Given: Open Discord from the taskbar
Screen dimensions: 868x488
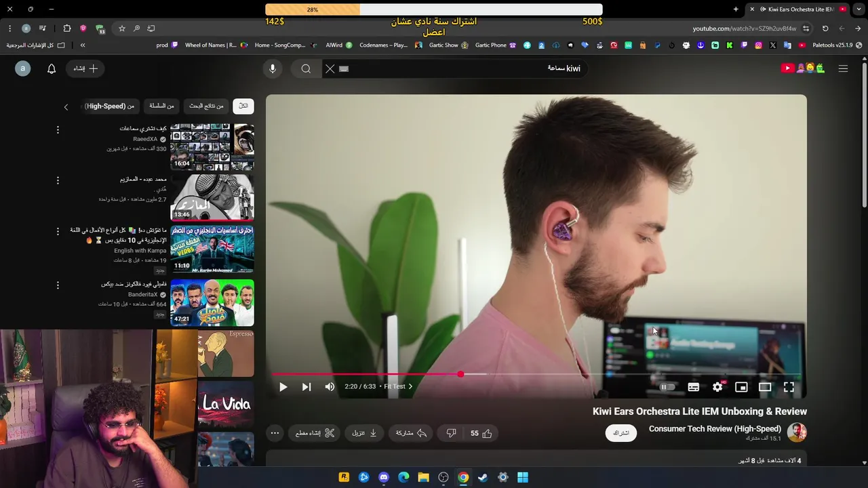Looking at the screenshot, I should click(x=384, y=477).
